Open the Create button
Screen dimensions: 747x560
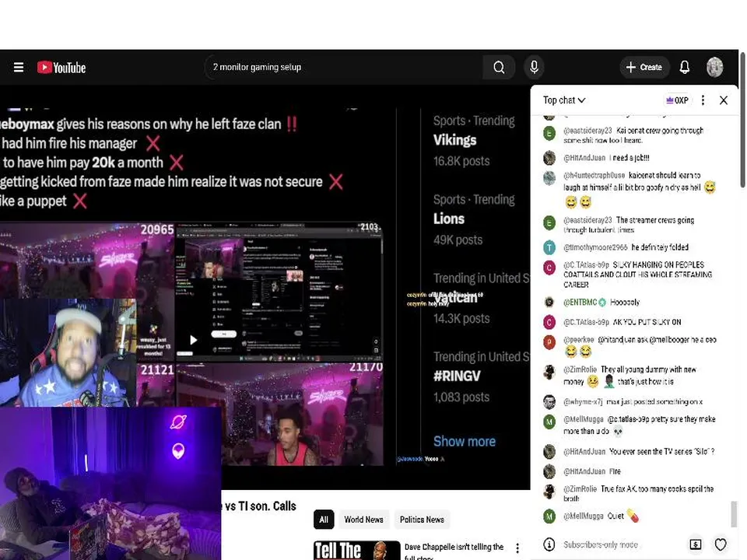[x=644, y=68]
